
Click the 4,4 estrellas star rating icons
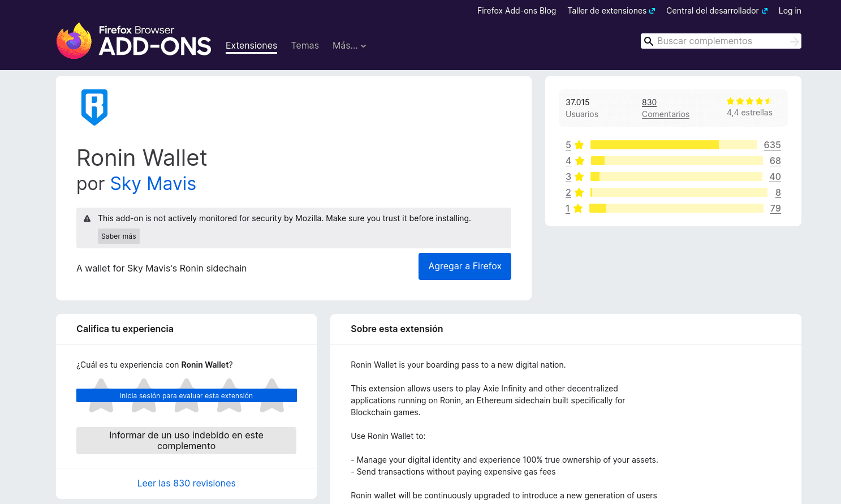point(749,101)
